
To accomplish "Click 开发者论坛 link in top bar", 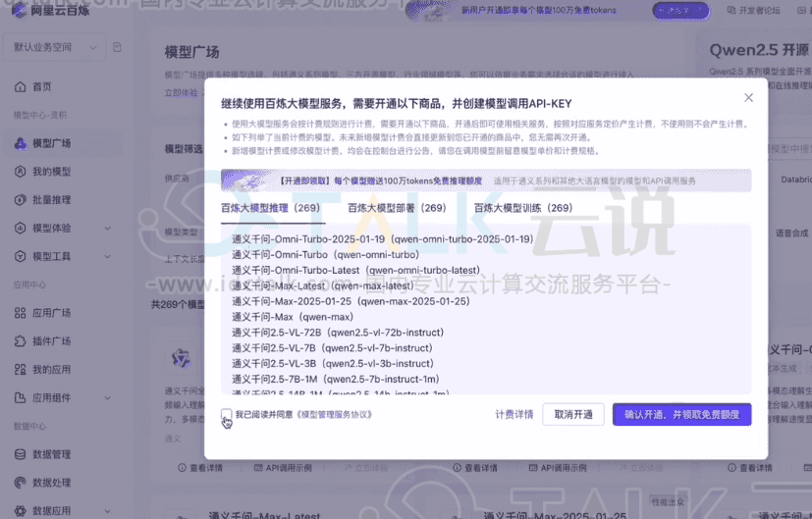I will [753, 11].
